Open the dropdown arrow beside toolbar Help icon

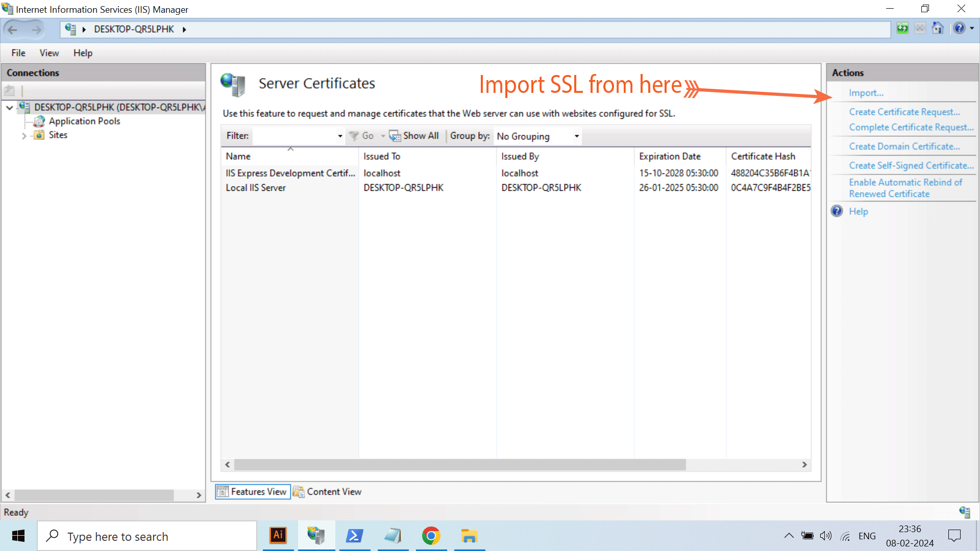pyautogui.click(x=972, y=29)
